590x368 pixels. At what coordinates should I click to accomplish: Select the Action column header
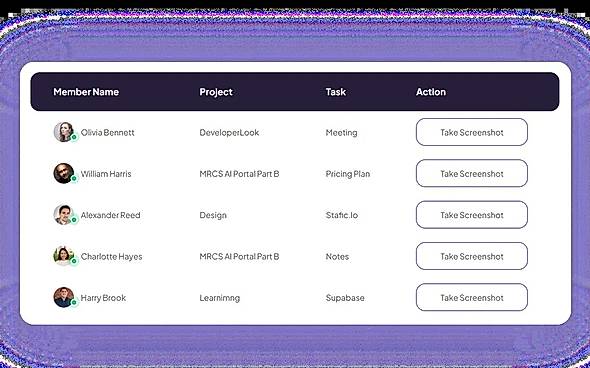click(431, 92)
